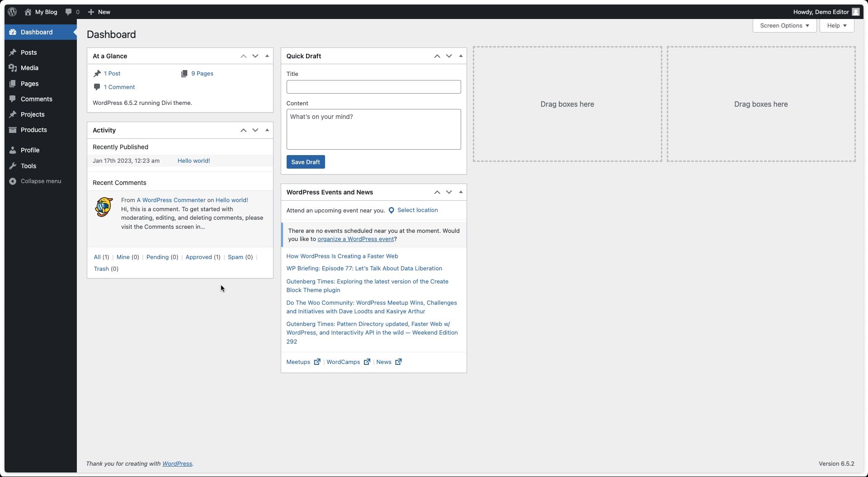This screenshot has height=477, width=868.
Task: Click the external link icon beside News
Action: [398, 362]
